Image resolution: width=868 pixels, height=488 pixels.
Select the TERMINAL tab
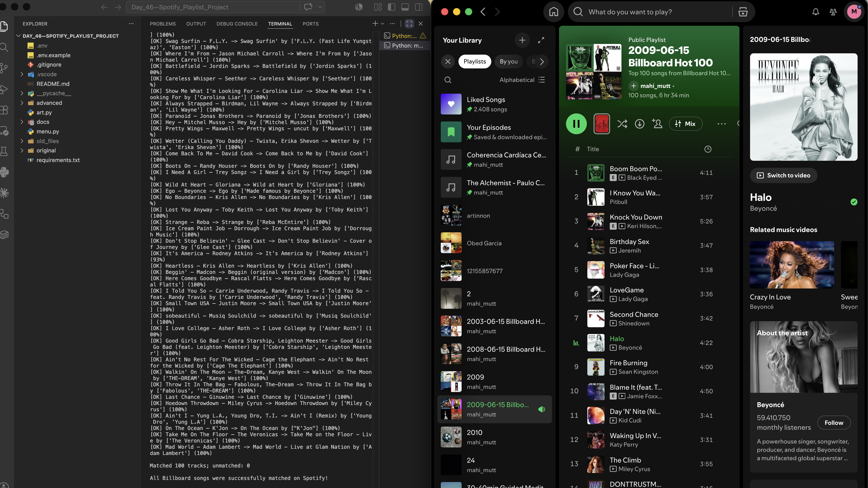[x=280, y=24]
